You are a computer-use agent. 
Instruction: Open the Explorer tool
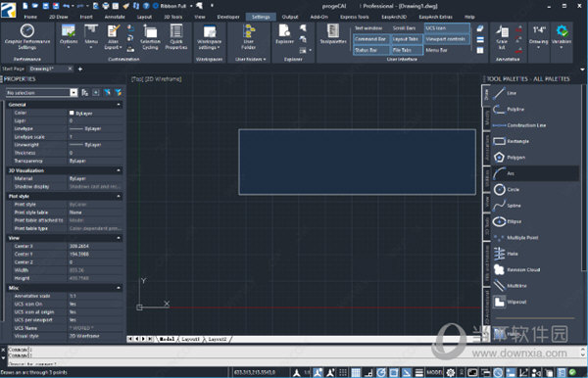(x=284, y=34)
